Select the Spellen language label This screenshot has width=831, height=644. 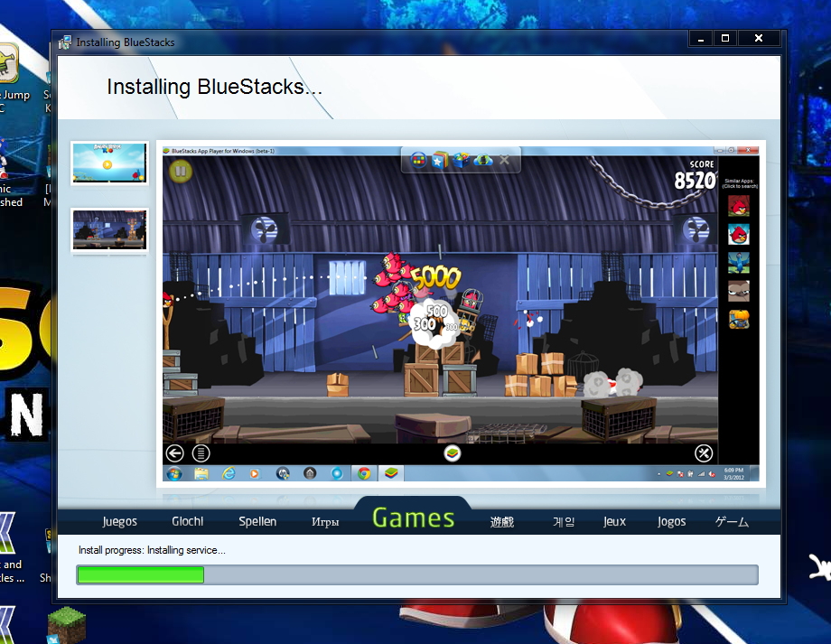coord(257,521)
